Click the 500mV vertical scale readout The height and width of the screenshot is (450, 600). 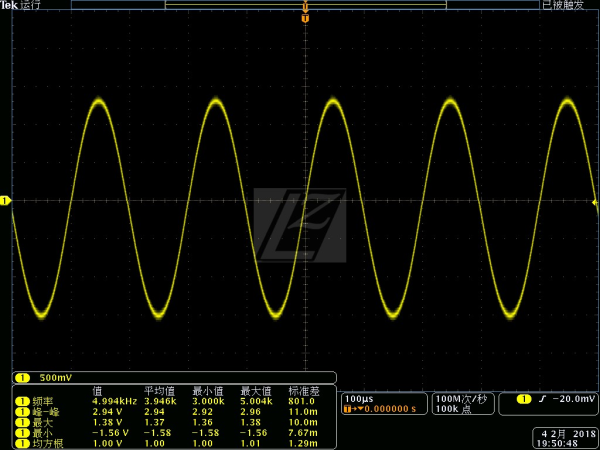coord(56,378)
